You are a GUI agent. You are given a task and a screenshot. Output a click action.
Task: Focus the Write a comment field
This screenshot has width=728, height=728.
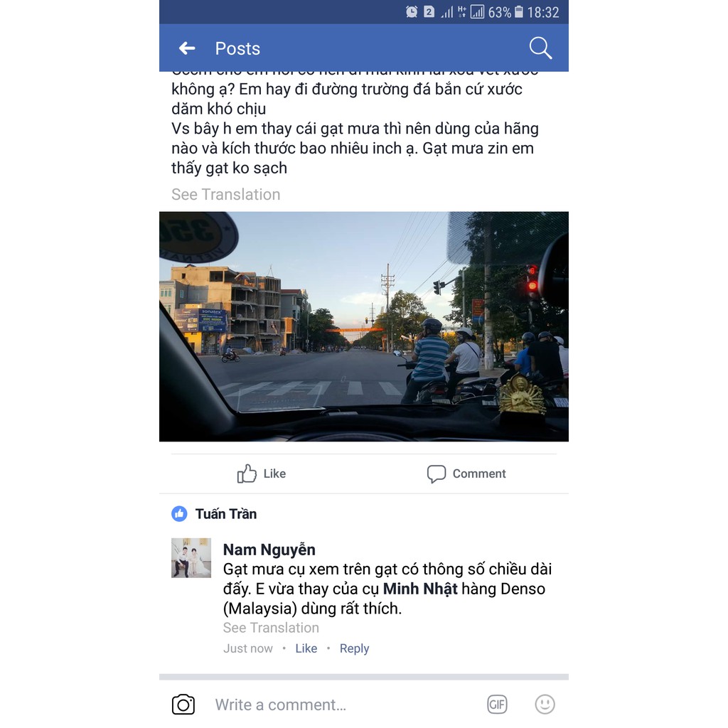tap(343, 705)
